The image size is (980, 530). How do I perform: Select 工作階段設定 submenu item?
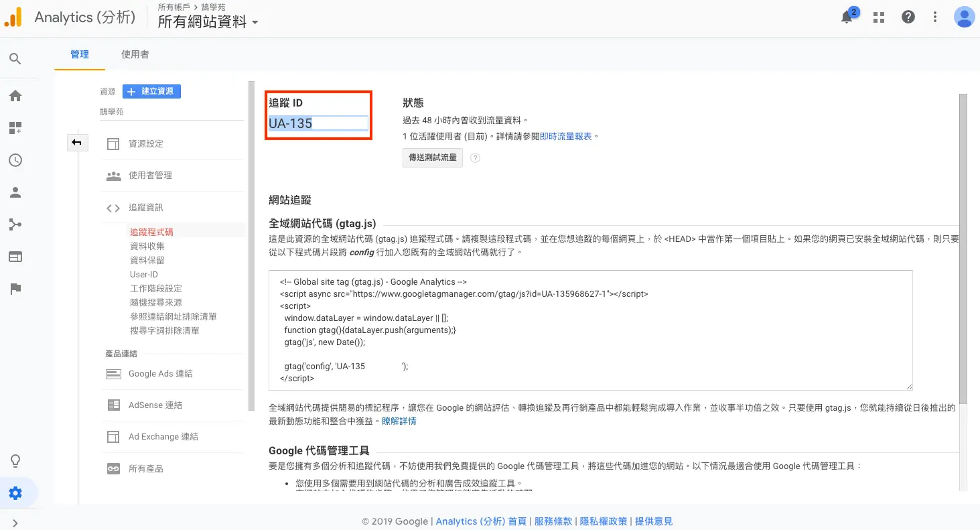pos(156,288)
